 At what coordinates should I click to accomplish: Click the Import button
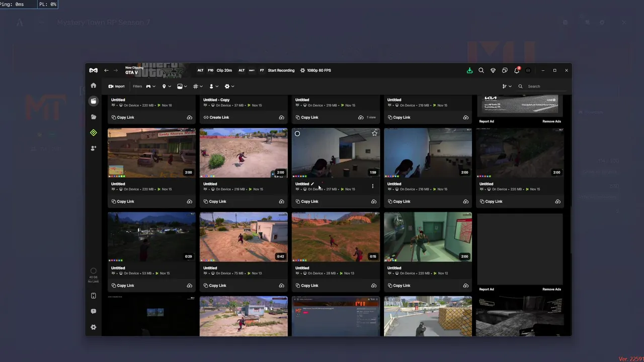[x=117, y=86]
